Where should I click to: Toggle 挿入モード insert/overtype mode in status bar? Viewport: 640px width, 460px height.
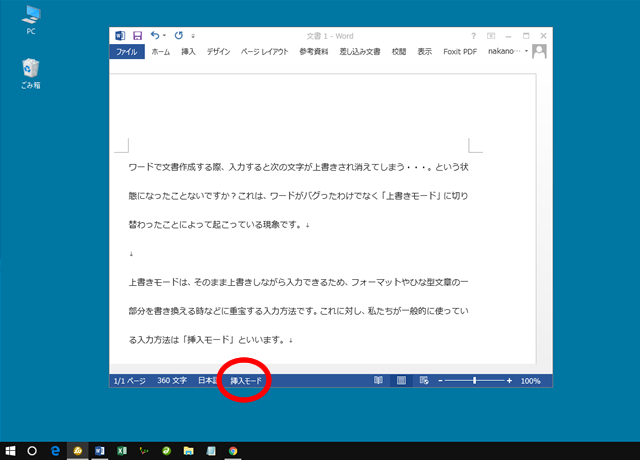(x=246, y=381)
